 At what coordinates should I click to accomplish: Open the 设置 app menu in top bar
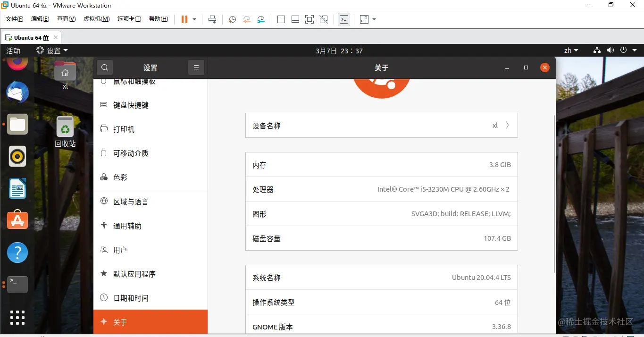pyautogui.click(x=52, y=51)
